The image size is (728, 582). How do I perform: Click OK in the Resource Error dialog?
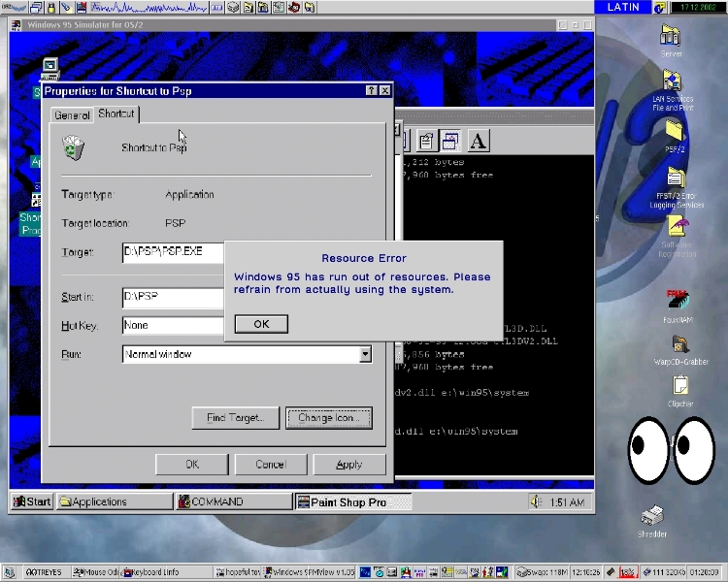point(261,324)
